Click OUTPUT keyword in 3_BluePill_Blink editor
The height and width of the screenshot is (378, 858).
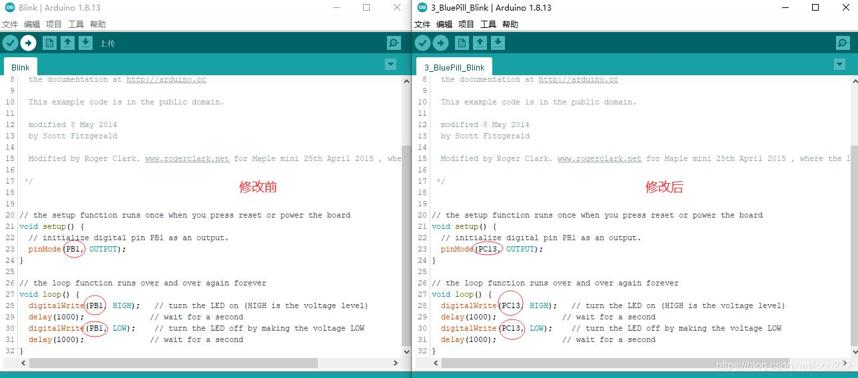coord(520,249)
